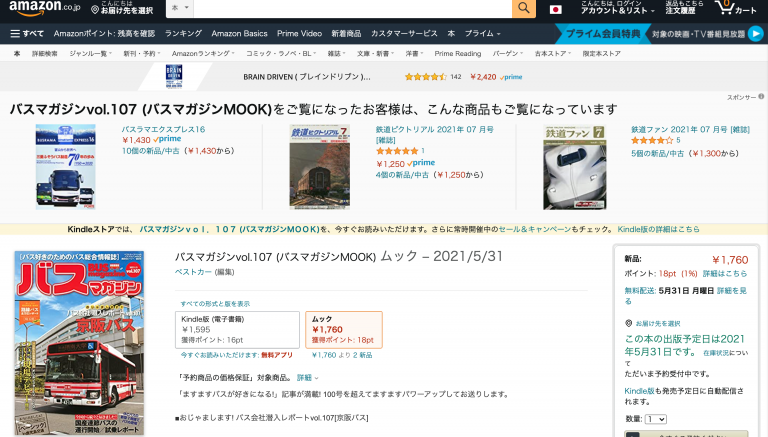Image resolution: width=768 pixels, height=437 pixels.
Task: Open Prime Reading subnav item
Action: (x=457, y=53)
